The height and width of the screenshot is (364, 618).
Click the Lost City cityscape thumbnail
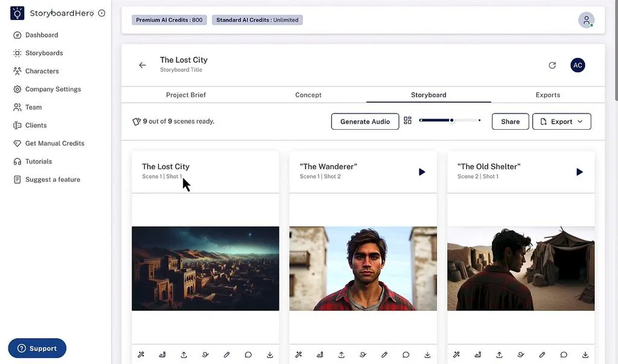[205, 269]
